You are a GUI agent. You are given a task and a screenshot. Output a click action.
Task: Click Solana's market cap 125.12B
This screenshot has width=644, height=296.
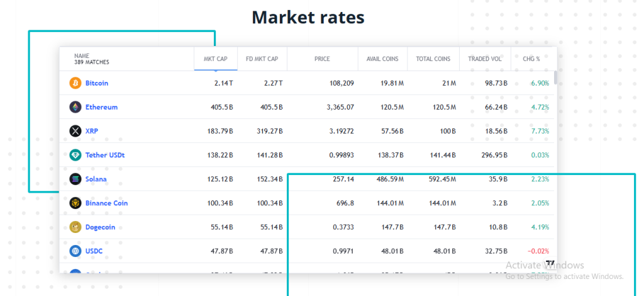[x=221, y=179]
